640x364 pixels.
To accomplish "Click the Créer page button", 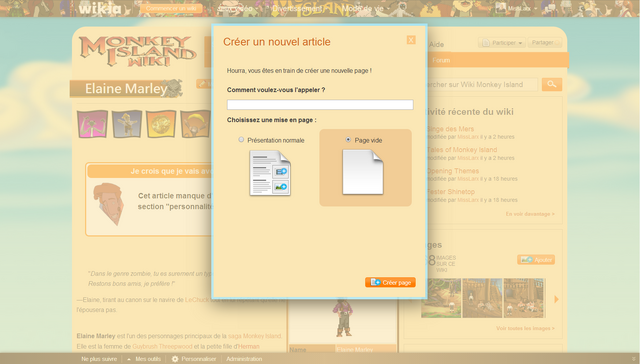I will (390, 282).
